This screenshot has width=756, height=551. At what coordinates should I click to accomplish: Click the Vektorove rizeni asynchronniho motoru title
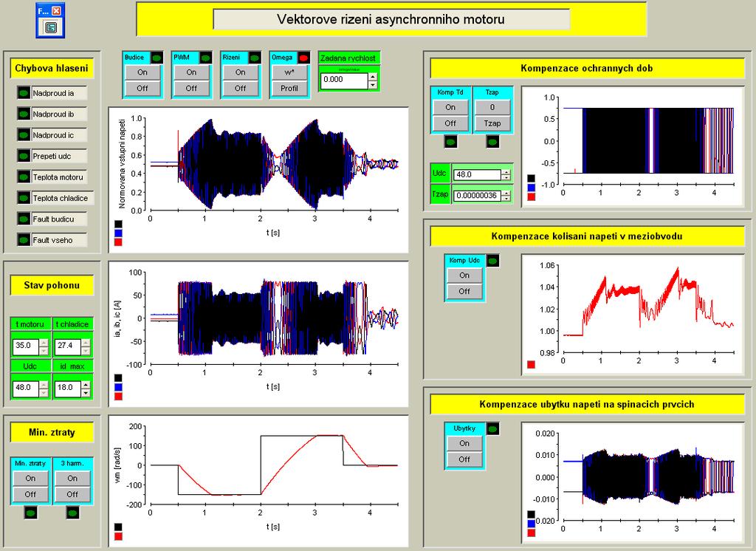coord(391,19)
